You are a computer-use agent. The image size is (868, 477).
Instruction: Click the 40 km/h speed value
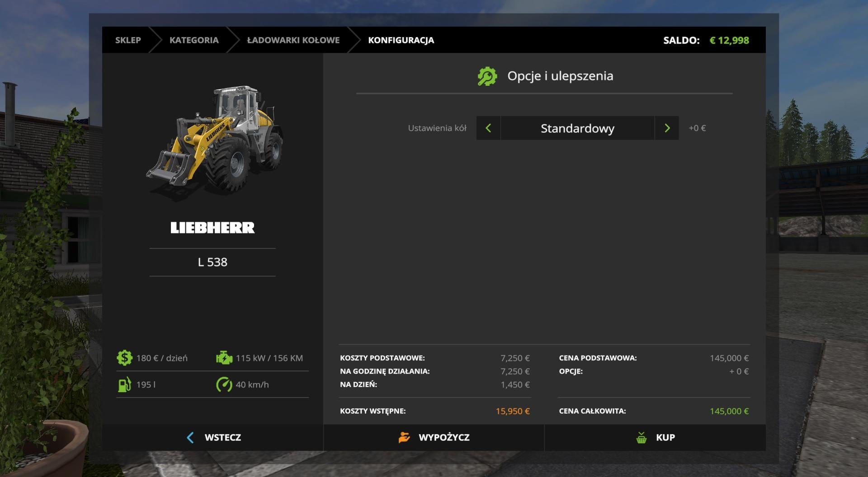point(252,385)
